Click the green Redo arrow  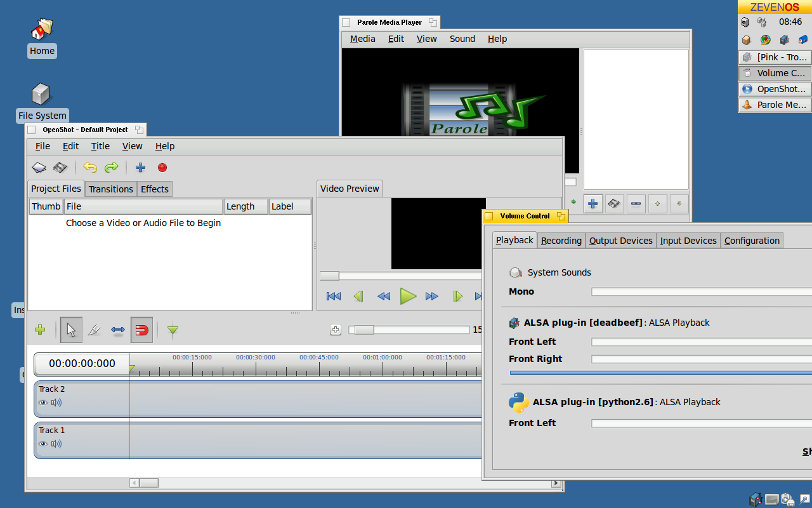pos(112,168)
